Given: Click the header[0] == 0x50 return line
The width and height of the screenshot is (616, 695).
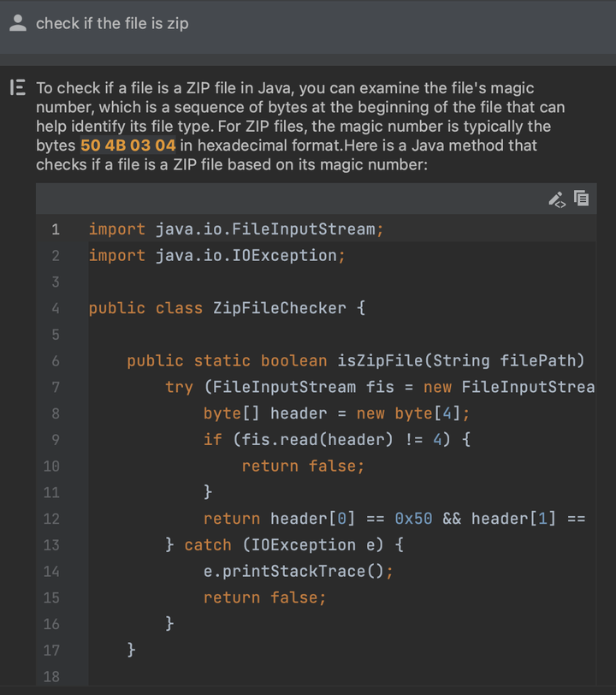Looking at the screenshot, I should coord(394,519).
